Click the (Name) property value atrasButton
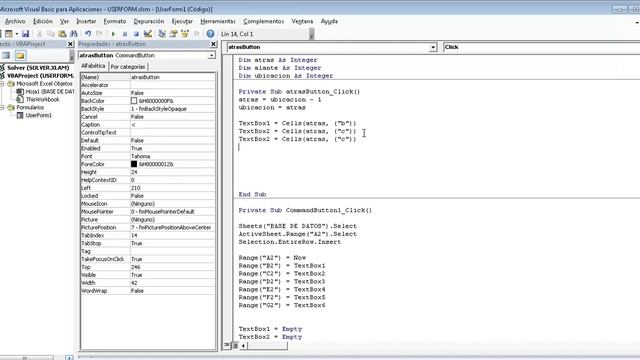The image size is (640, 360). pos(172,77)
